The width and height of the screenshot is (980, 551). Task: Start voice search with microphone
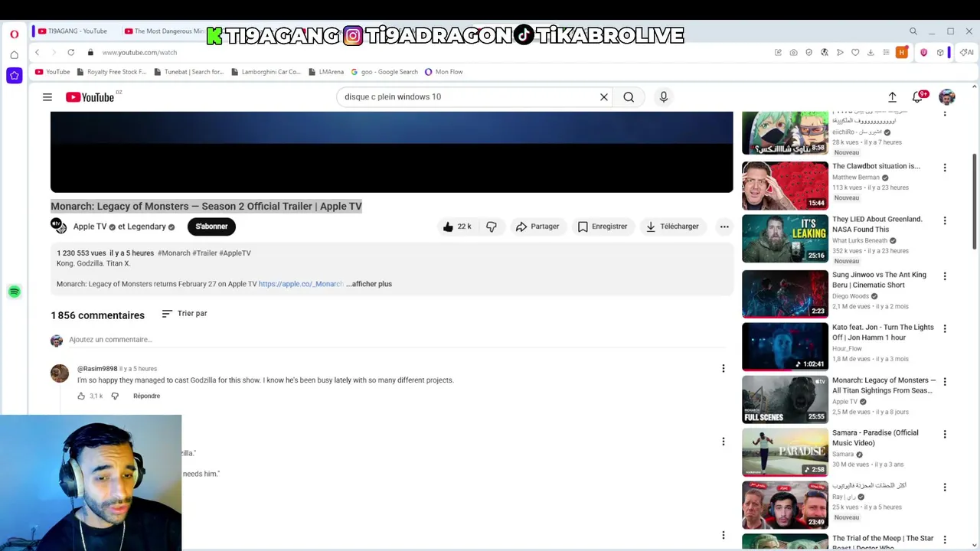[x=664, y=97]
